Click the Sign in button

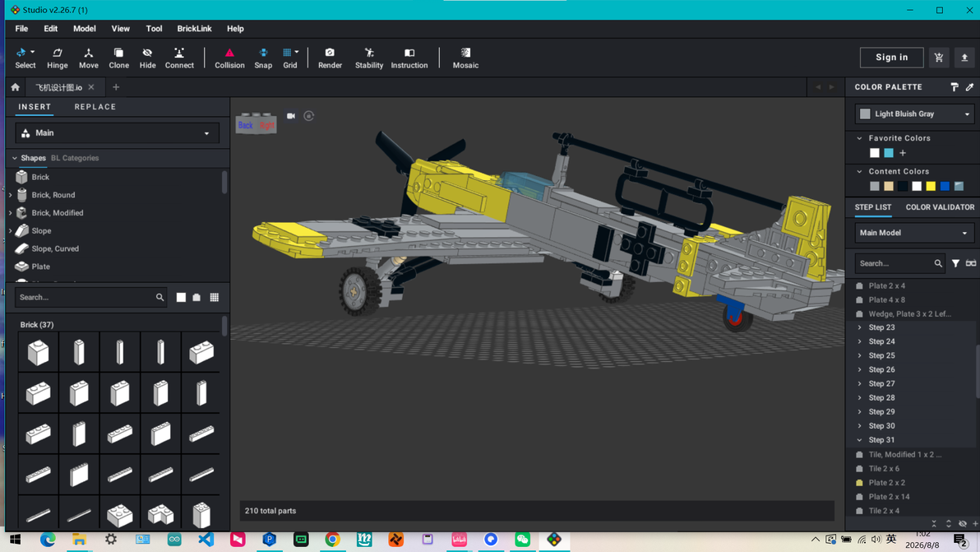(891, 58)
